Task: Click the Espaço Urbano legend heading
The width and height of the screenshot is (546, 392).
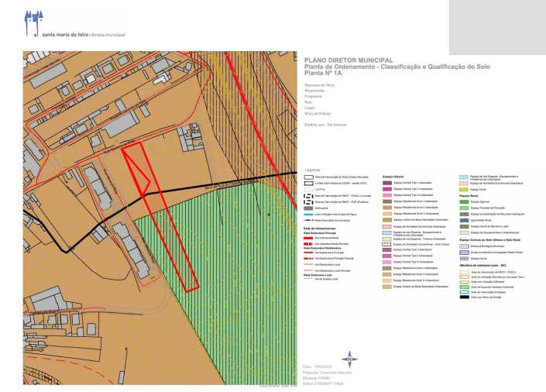Action: click(x=393, y=176)
